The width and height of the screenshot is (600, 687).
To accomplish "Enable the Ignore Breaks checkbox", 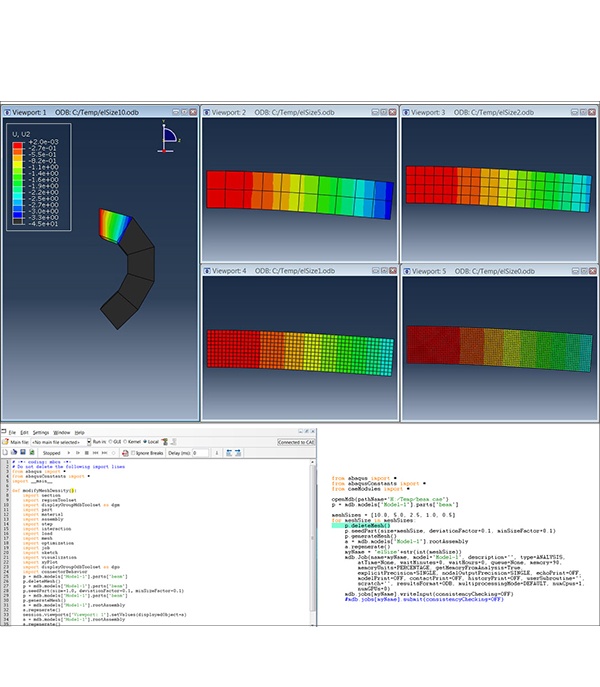I will 133,453.
